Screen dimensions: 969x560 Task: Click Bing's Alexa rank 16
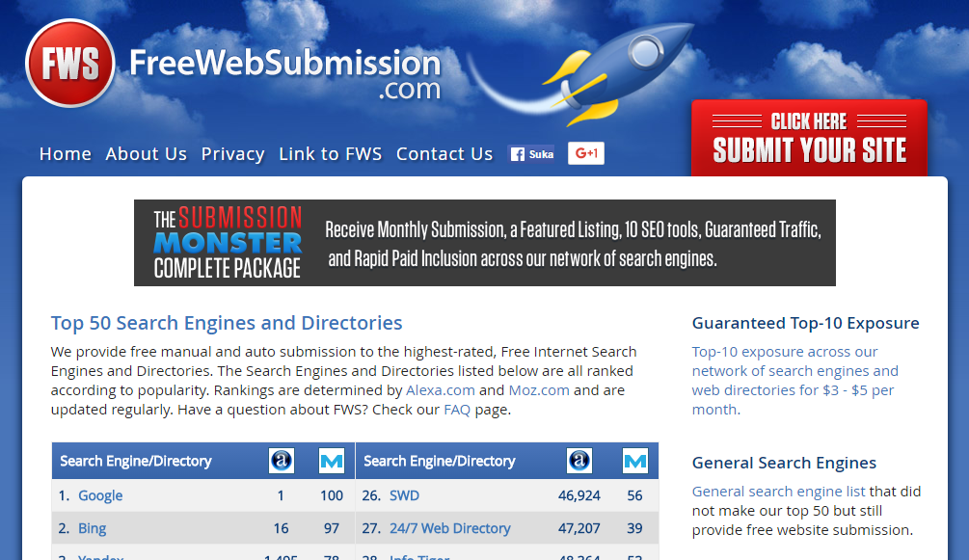click(x=282, y=528)
